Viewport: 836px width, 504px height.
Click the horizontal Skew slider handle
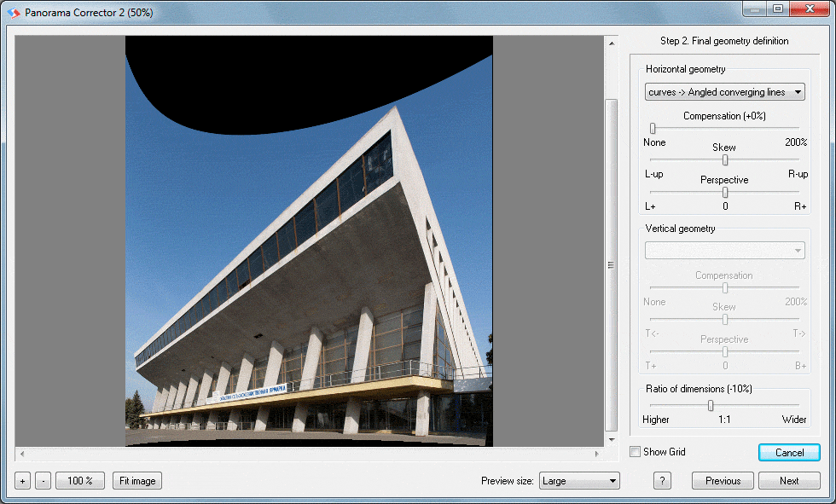725,159
